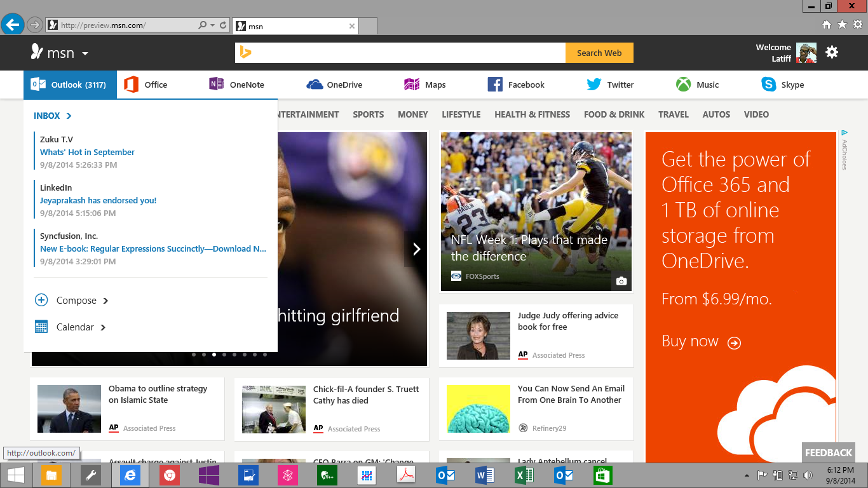
Task: Launch Chrome from the taskbar
Action: point(169,475)
